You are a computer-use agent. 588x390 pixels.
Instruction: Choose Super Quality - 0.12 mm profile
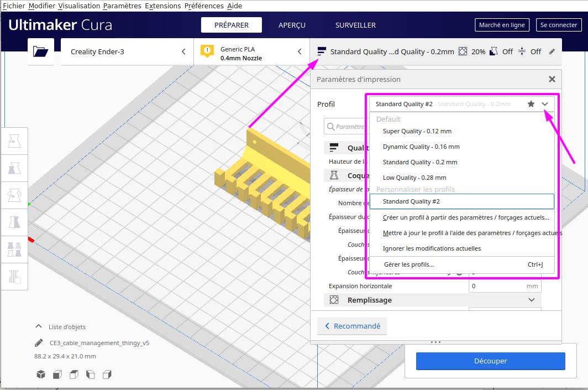click(417, 131)
